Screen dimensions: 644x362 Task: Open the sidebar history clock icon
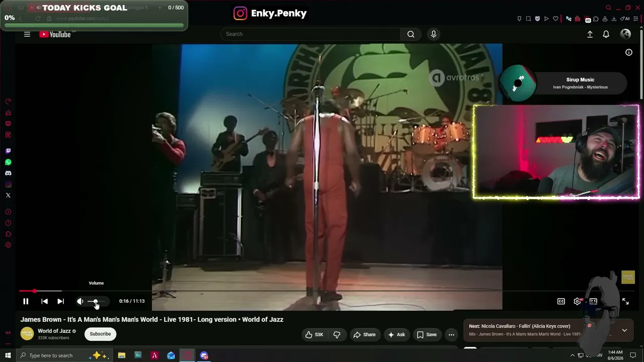(8, 223)
